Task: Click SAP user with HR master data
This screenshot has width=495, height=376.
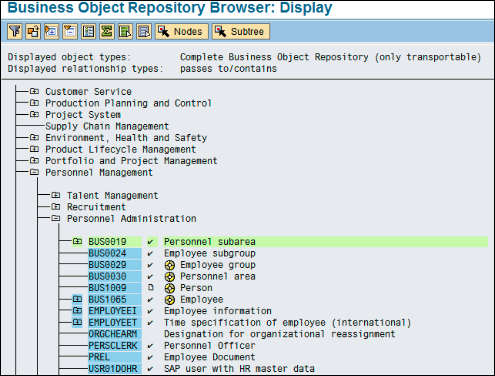Action: point(239,369)
